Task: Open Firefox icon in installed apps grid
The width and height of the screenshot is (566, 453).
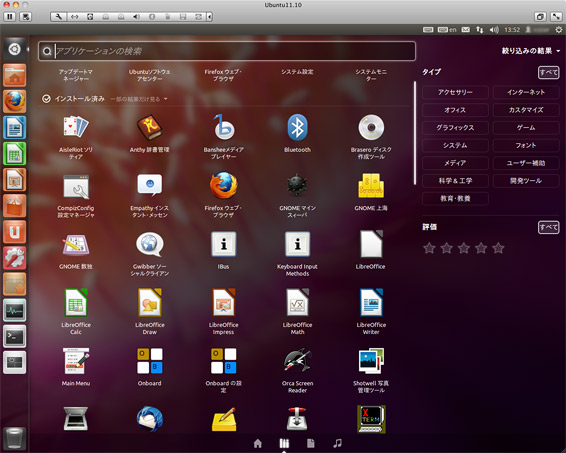Action: click(223, 185)
